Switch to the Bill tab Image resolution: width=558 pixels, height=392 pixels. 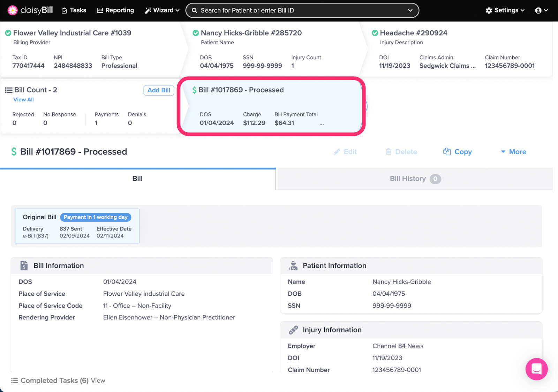point(138,179)
